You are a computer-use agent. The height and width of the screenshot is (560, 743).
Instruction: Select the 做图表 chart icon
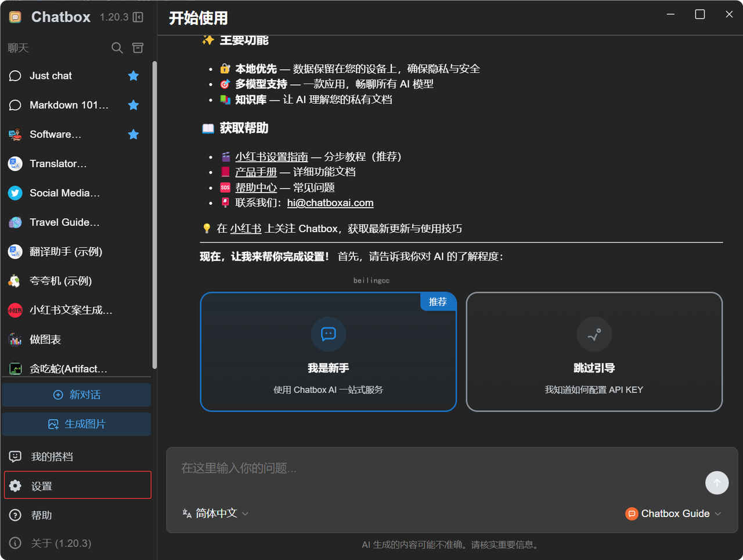click(x=15, y=339)
